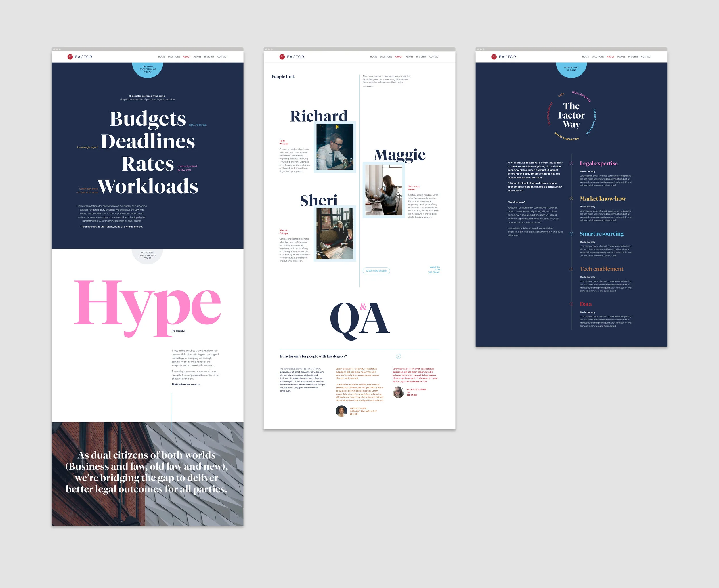Click the Meet more people button

click(376, 271)
